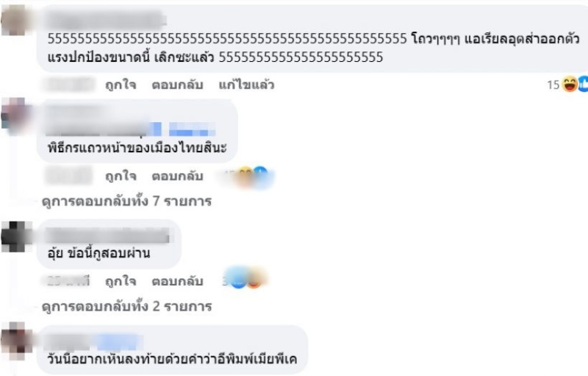
Task: Click แก้ไขแล้ว to view edit history
Action: pos(246,85)
